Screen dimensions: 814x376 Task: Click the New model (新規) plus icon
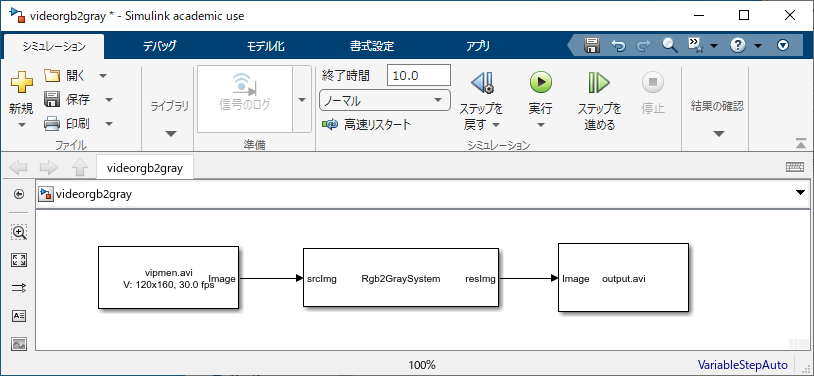21,82
